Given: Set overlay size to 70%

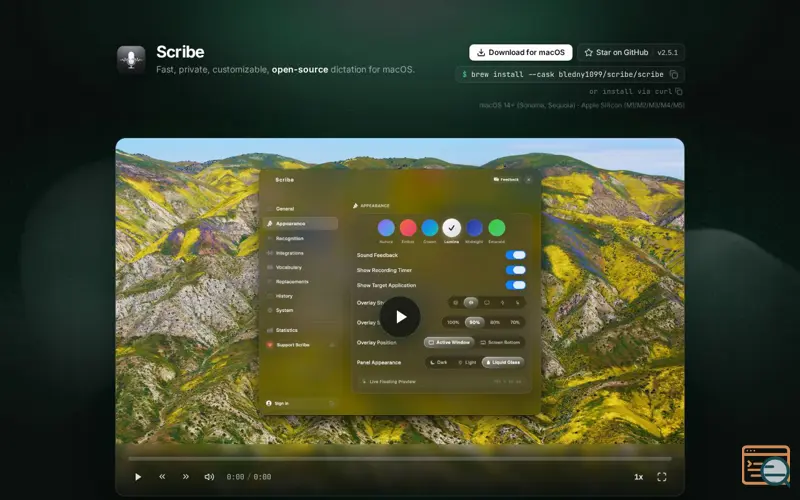Looking at the screenshot, I should tap(515, 322).
